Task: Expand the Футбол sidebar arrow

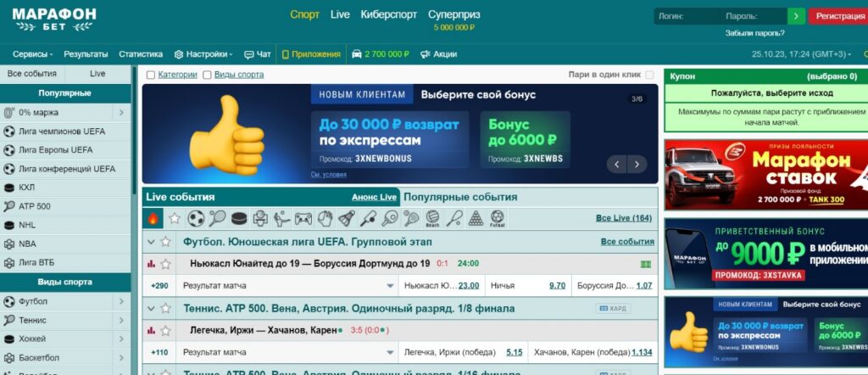Action: pos(121,302)
